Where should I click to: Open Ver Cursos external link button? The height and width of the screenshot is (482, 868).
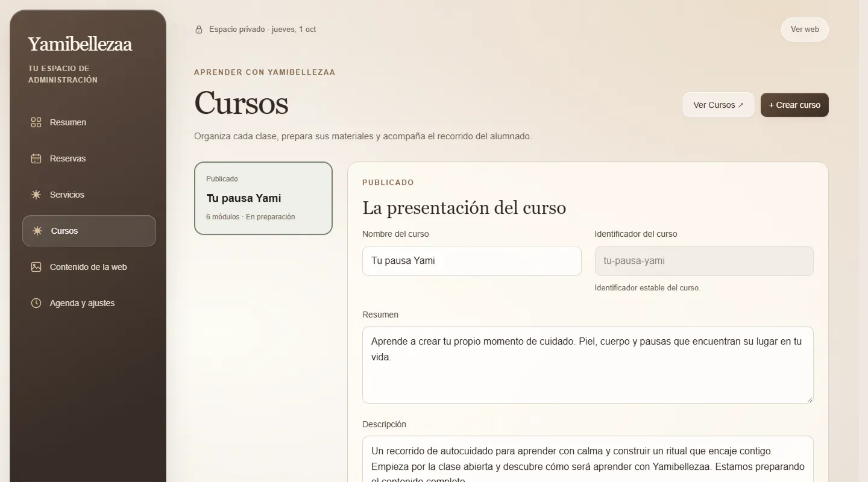pyautogui.click(x=719, y=105)
